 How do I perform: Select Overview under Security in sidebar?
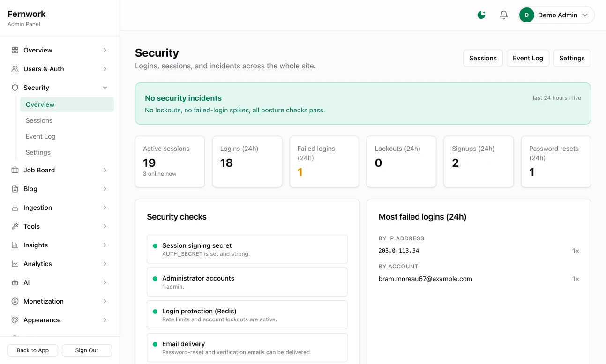67,104
